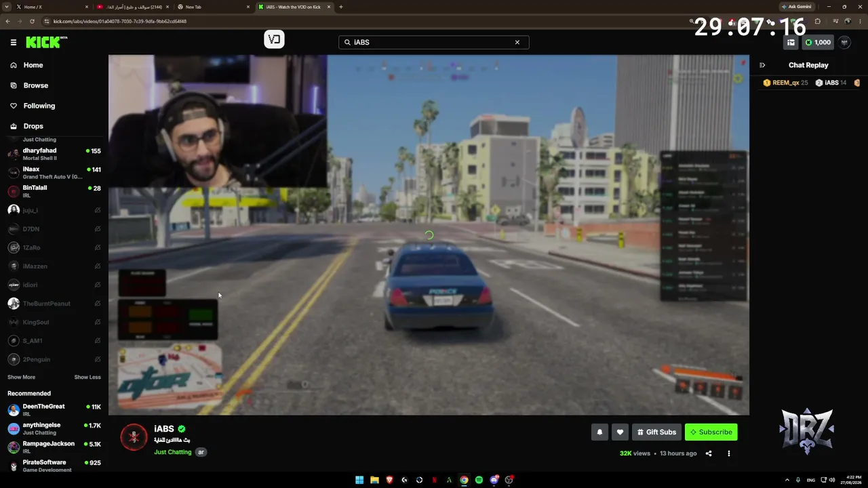Open the VOD more options menu

[x=729, y=453]
